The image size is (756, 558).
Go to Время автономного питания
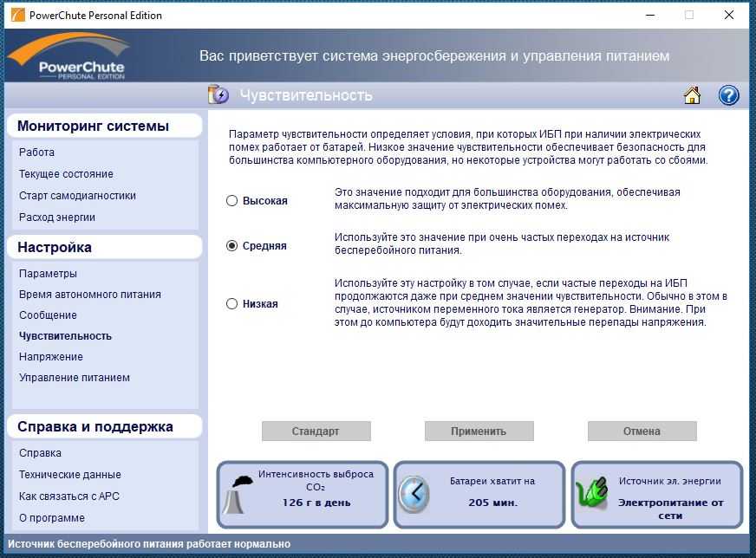89,295
